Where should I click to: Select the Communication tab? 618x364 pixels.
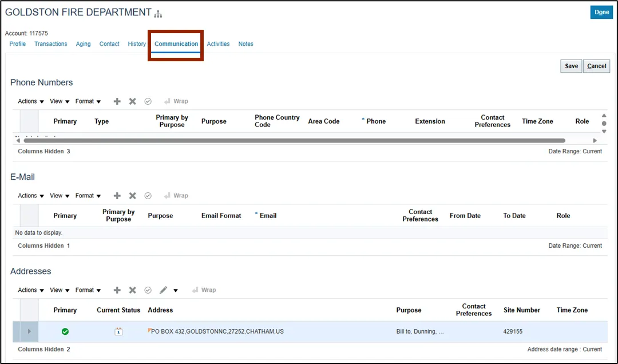coord(176,43)
